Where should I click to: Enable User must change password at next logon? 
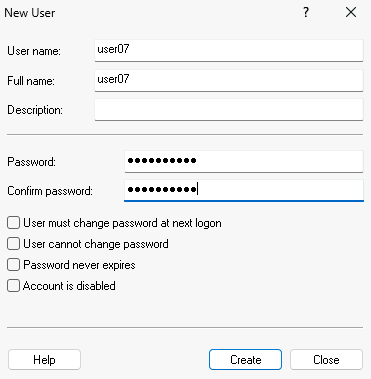[x=13, y=223]
